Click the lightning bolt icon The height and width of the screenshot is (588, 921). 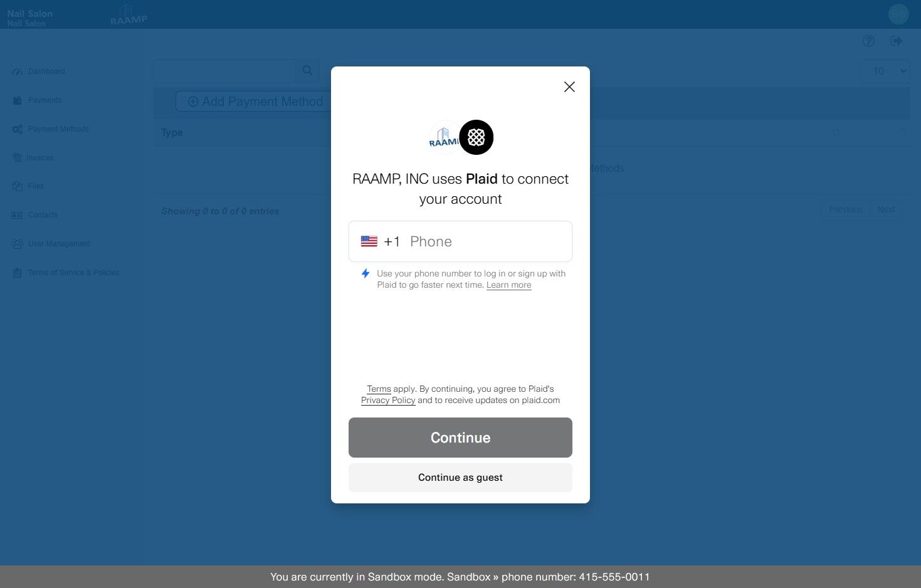366,273
